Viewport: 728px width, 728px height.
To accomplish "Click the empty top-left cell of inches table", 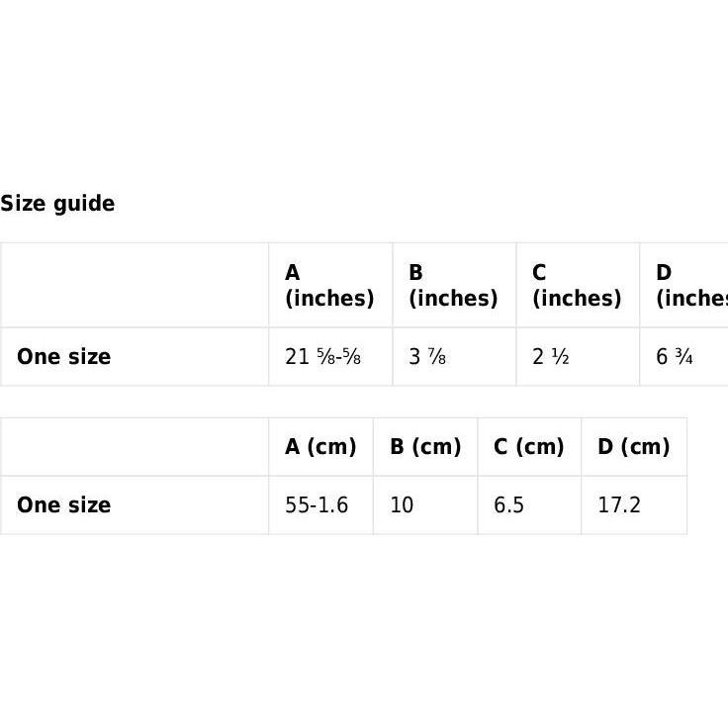I will (135, 285).
